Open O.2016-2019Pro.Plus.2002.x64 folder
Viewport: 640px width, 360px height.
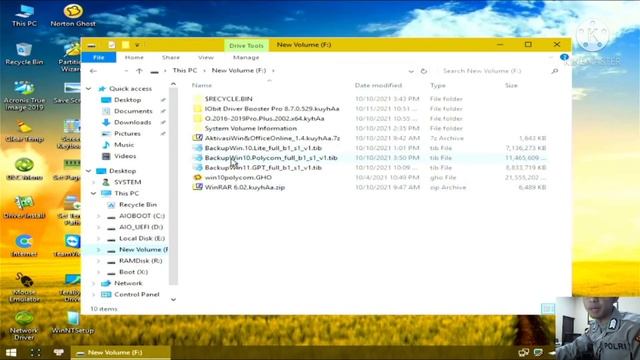(264, 118)
